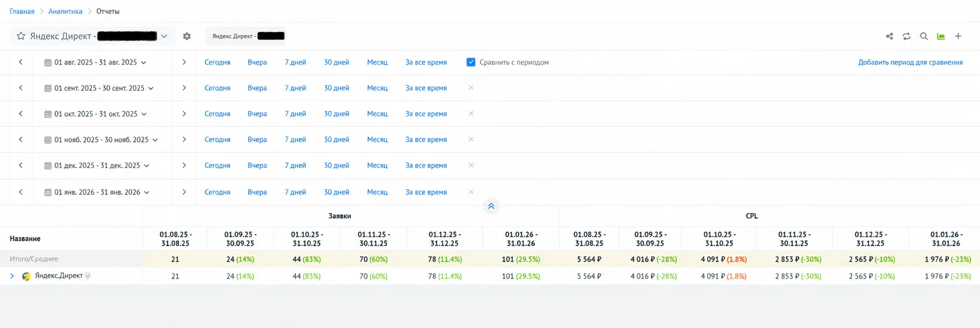Open the search magnifier icon

924,36
